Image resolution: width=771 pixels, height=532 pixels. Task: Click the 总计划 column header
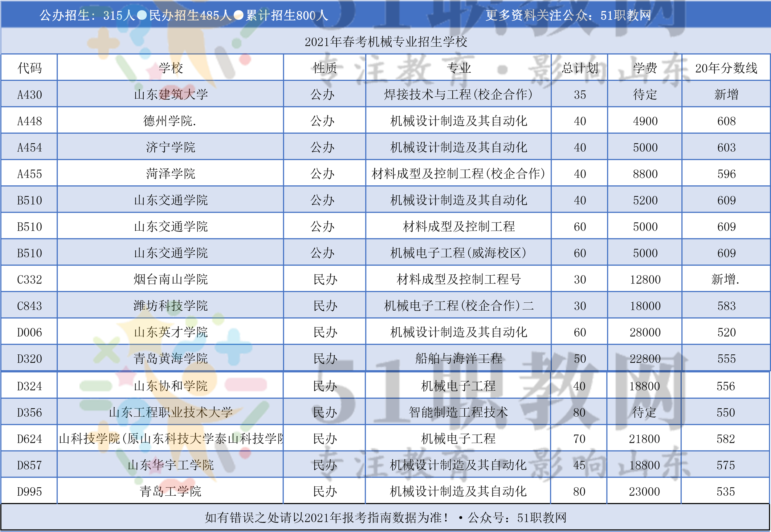pyautogui.click(x=580, y=68)
